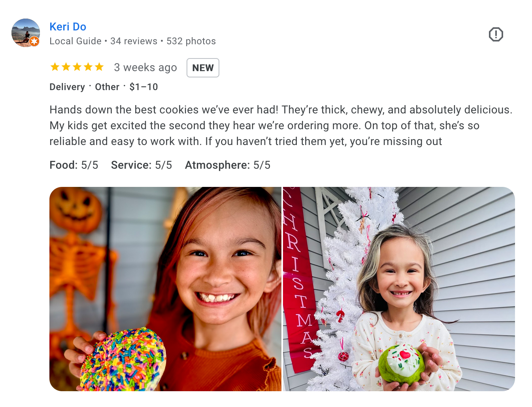Click the fifth yellow rating star
Viewport: 532px width, 407px height.
tap(99, 67)
